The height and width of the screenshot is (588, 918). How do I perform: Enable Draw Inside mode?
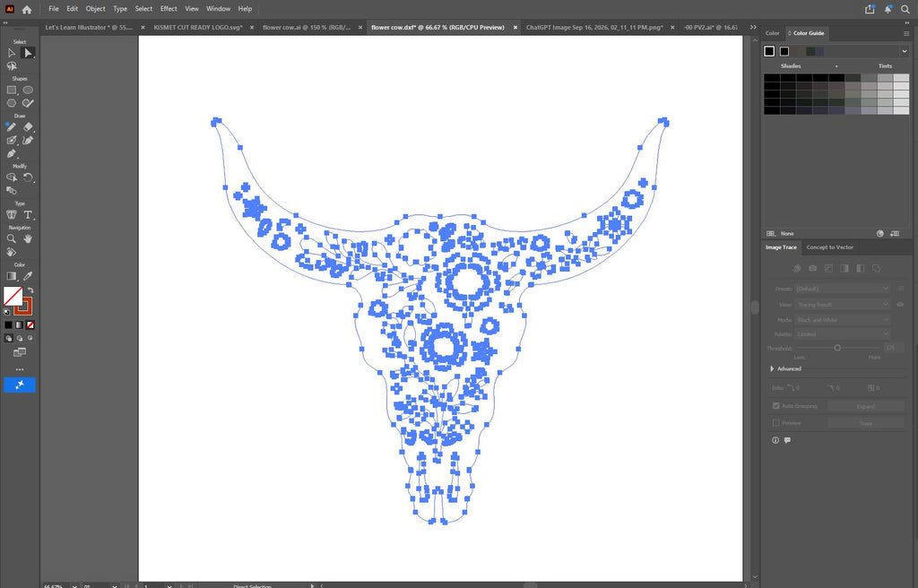pos(30,339)
